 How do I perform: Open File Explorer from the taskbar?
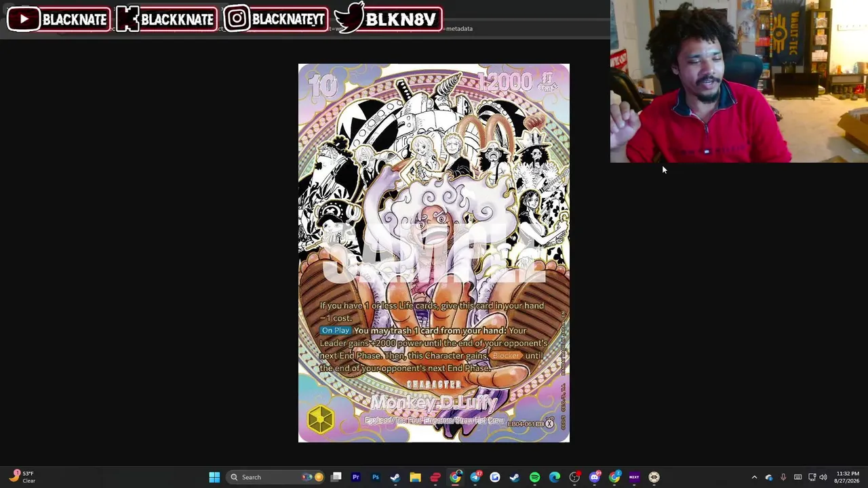coord(415,477)
